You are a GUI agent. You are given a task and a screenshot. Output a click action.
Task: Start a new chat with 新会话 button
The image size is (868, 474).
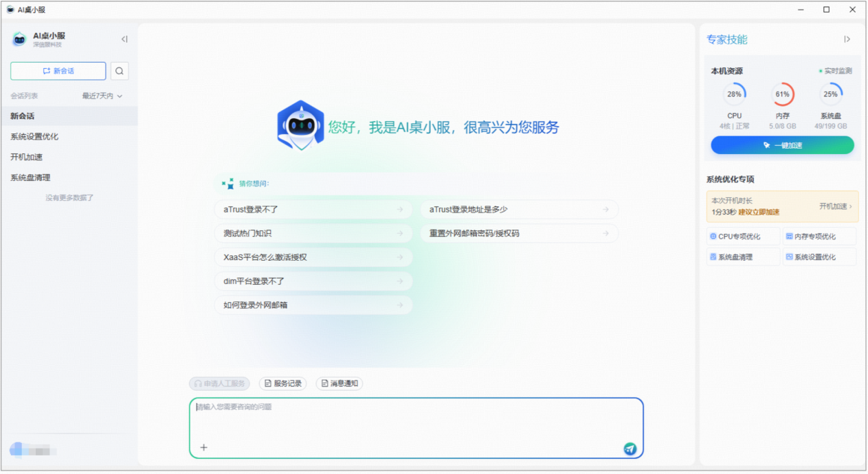[58, 71]
